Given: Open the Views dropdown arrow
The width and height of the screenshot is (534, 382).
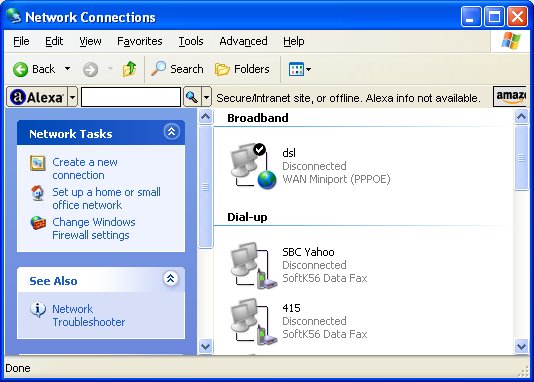Looking at the screenshot, I should point(308,69).
